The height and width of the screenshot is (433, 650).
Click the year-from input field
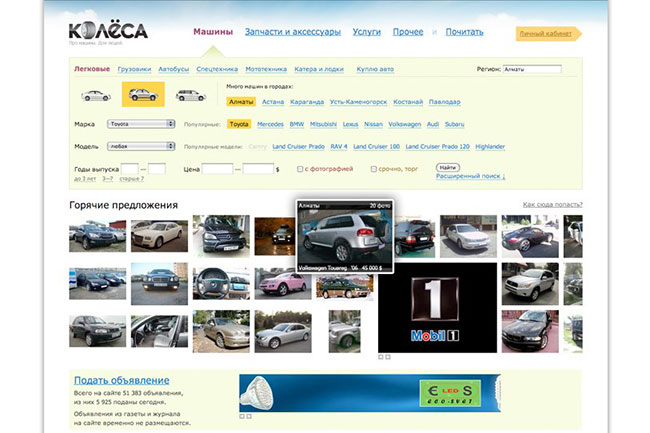click(x=130, y=169)
